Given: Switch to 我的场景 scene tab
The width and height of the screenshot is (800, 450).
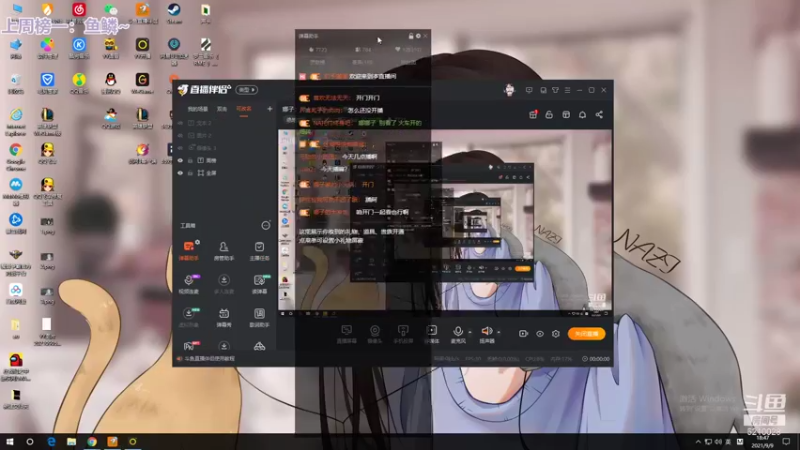Looking at the screenshot, I should coord(197,109).
